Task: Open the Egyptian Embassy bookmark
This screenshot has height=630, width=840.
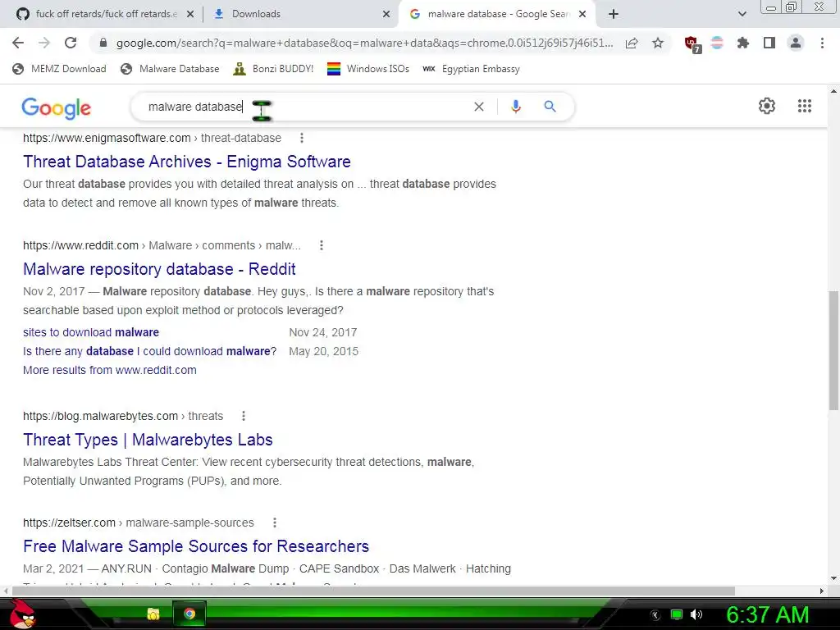Action: coord(472,69)
